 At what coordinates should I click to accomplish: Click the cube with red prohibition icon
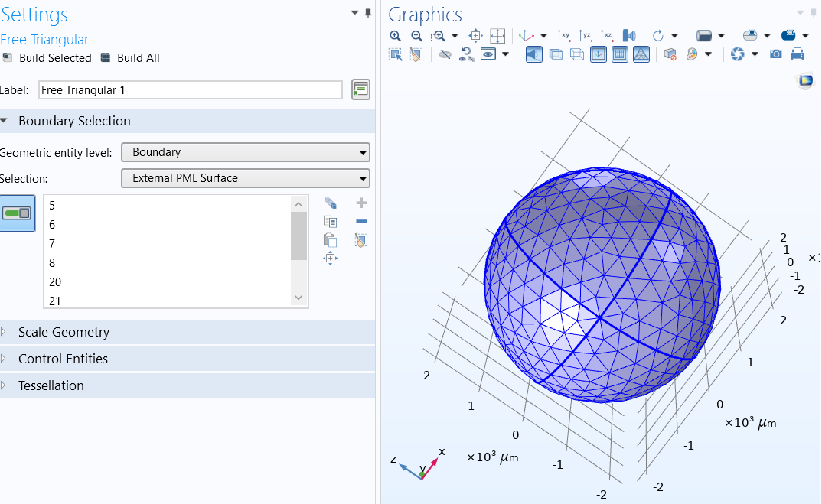pyautogui.click(x=670, y=54)
